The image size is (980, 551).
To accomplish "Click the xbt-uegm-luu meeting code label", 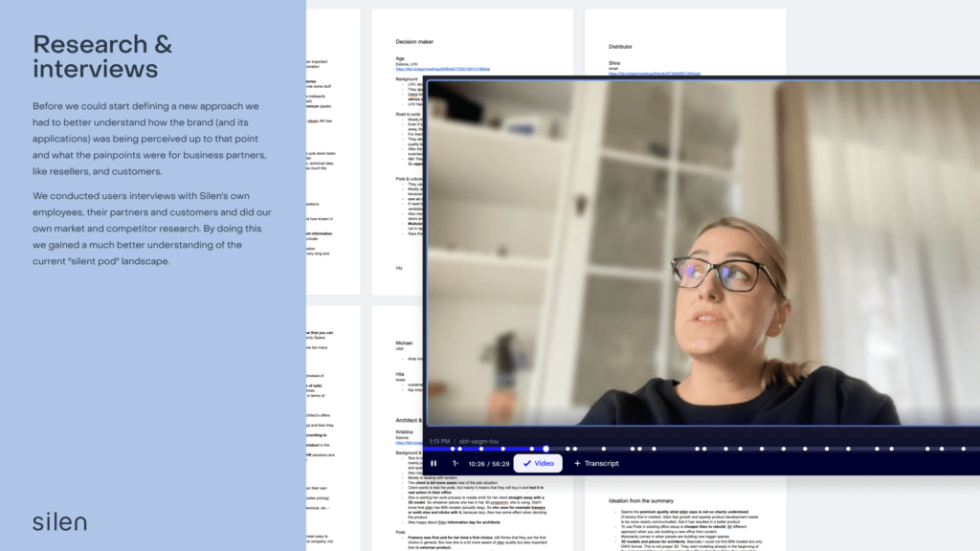I will (480, 442).
